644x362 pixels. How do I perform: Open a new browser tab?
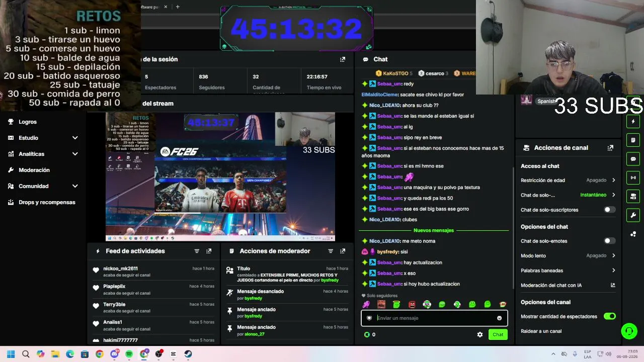coord(178,7)
